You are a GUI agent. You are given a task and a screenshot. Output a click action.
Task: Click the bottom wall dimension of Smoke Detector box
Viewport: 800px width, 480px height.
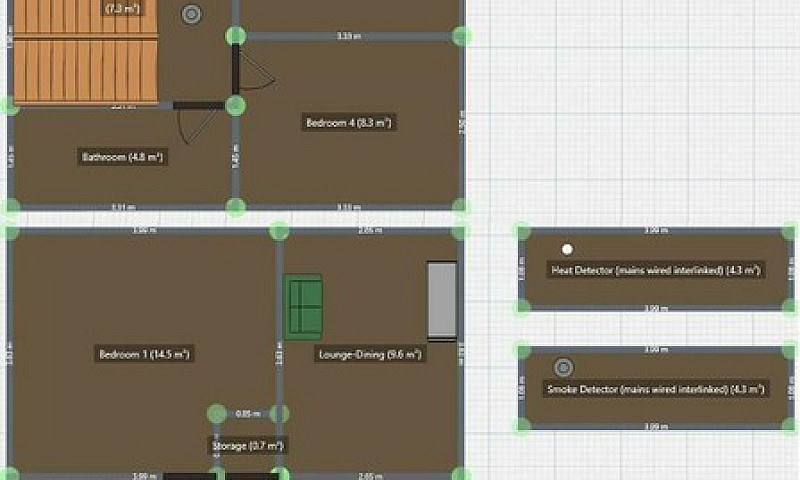[656, 426]
